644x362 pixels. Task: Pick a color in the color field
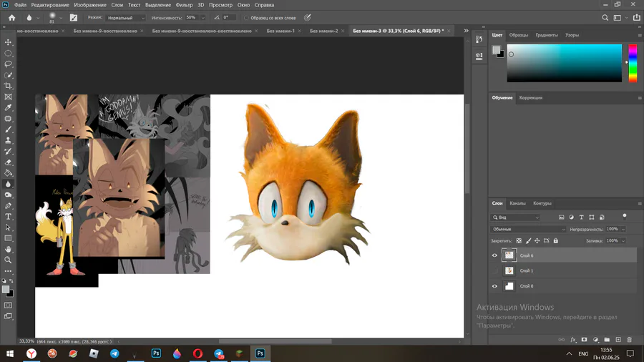565,63
